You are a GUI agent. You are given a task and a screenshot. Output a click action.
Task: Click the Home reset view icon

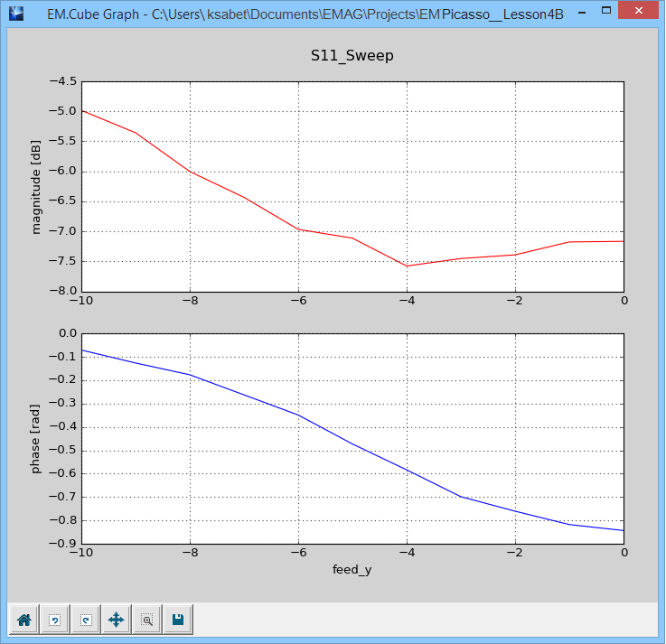pyautogui.click(x=23, y=620)
